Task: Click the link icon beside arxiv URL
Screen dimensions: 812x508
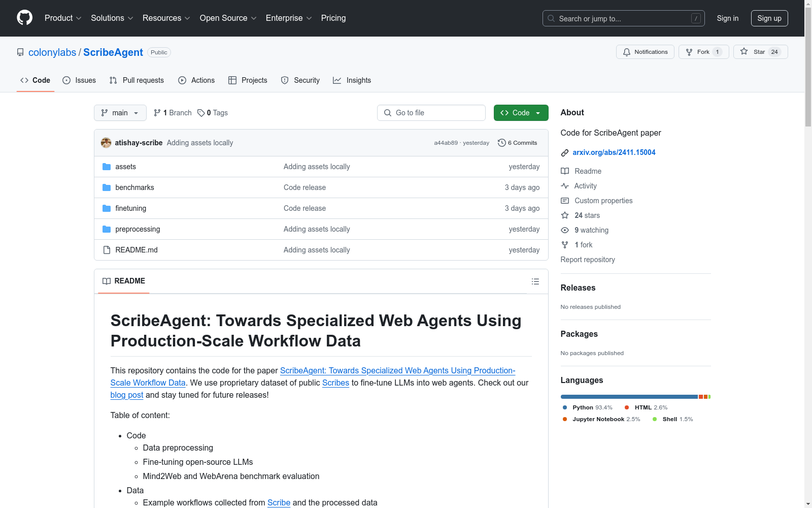Action: coord(565,153)
